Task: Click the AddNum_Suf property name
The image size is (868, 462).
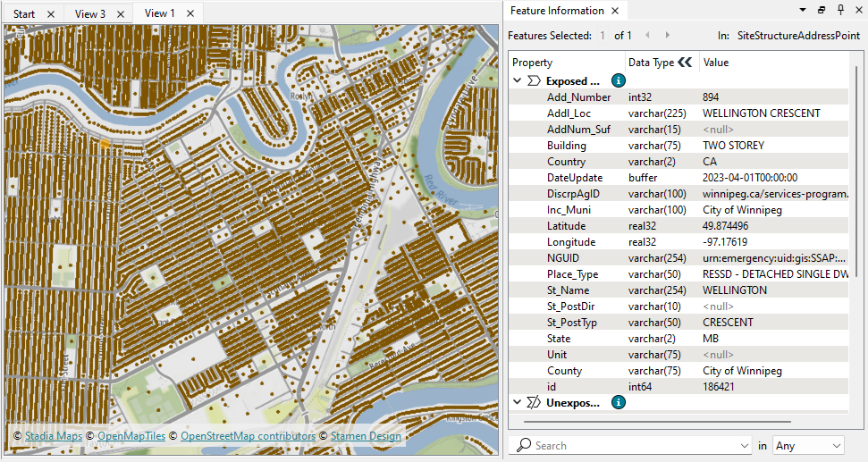Action: (x=578, y=130)
